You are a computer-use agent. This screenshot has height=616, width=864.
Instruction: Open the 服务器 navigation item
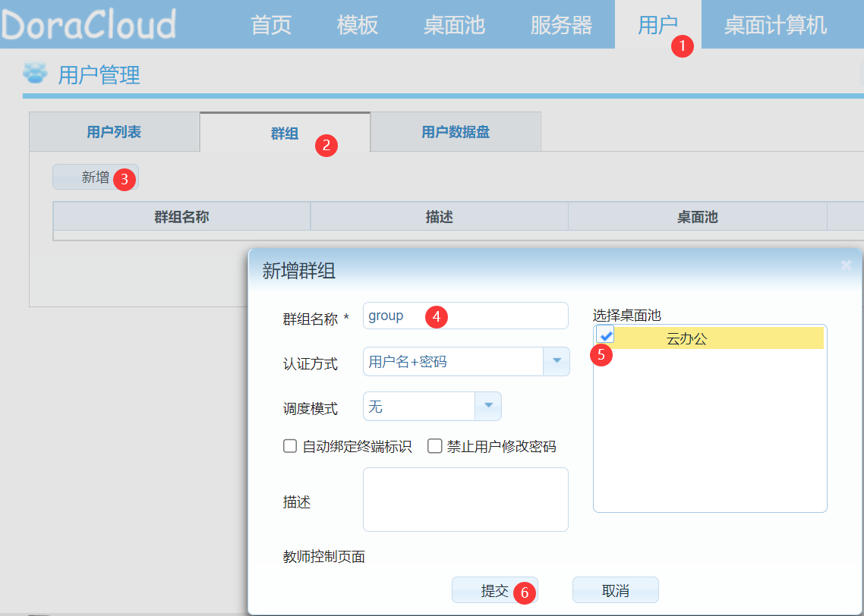(x=561, y=24)
